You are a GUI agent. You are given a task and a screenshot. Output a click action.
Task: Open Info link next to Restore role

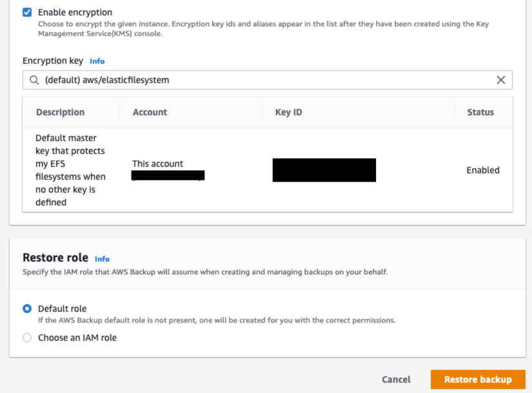[x=102, y=259]
